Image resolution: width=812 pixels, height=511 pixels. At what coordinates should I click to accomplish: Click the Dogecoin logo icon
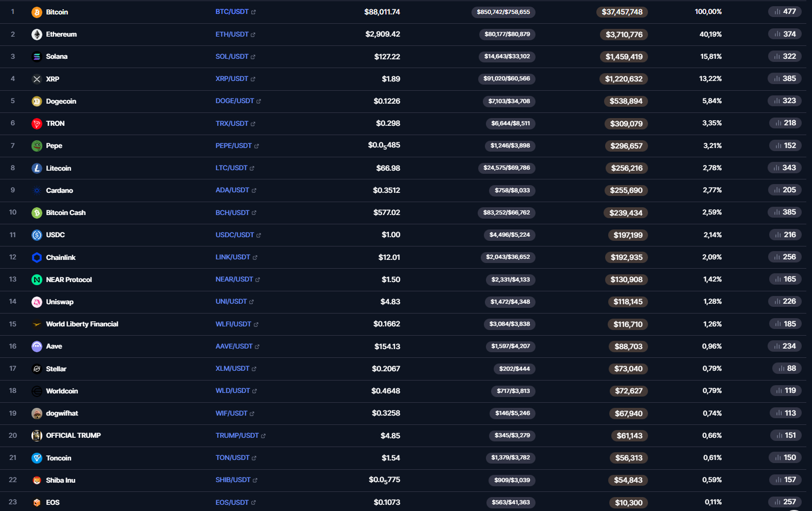pyautogui.click(x=37, y=102)
